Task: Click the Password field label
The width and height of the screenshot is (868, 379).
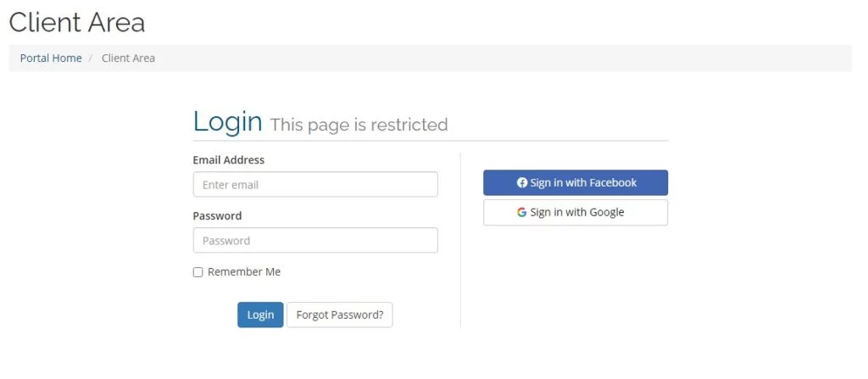Action: (217, 216)
